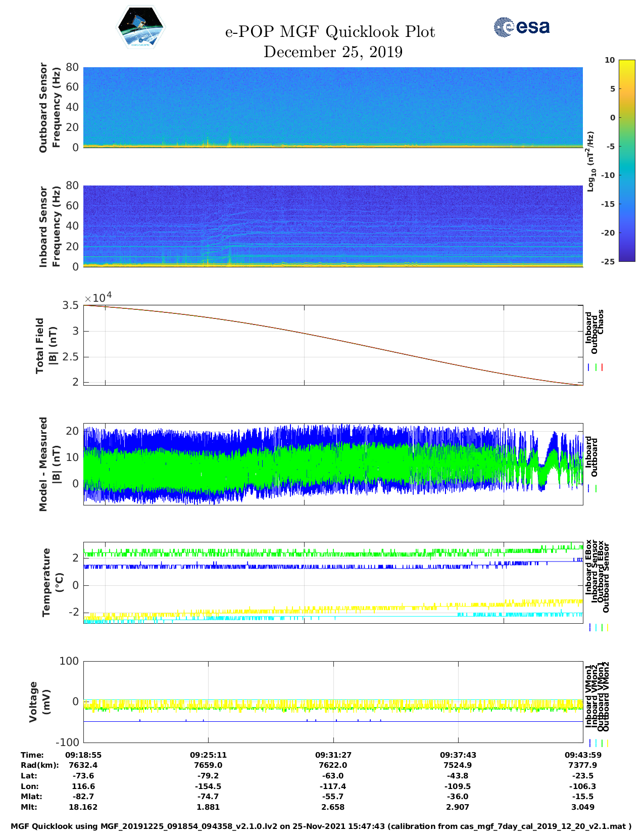Click the blue Inboard marker in Total Field legend
The height and width of the screenshot is (834, 644).
tap(589, 367)
